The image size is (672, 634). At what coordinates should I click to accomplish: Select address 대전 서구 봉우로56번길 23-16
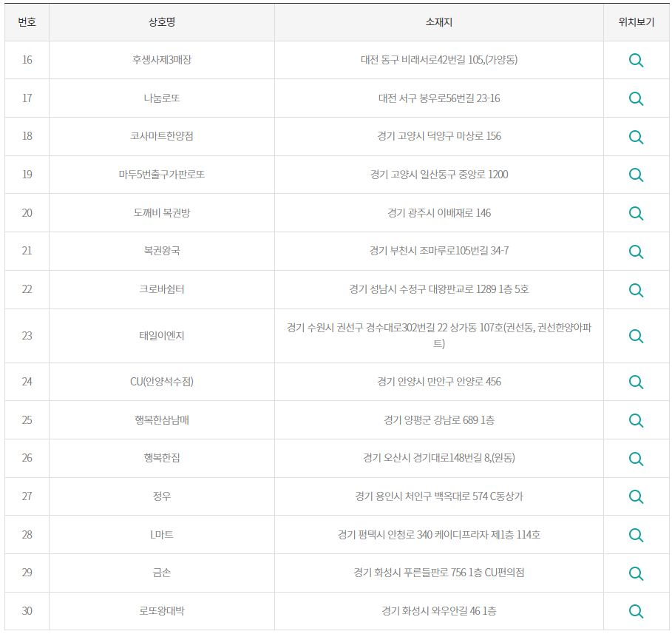pyautogui.click(x=439, y=98)
